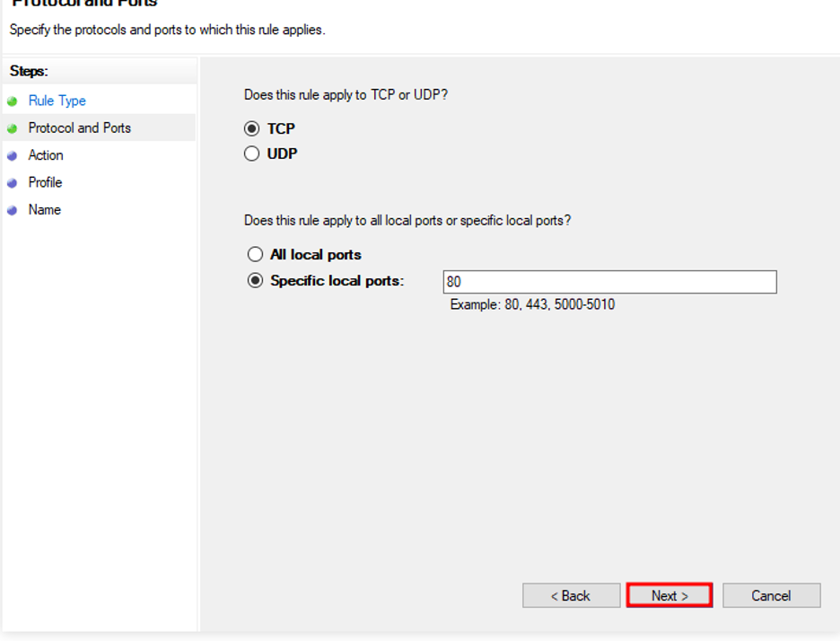Select the UDP protocol option
The image size is (840, 641).
coord(252,154)
